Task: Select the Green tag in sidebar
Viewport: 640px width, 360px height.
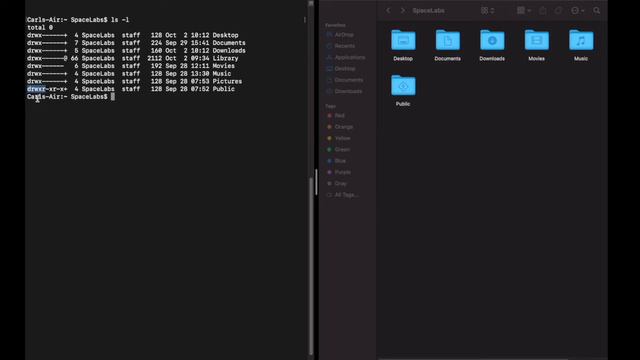Action: click(x=338, y=150)
